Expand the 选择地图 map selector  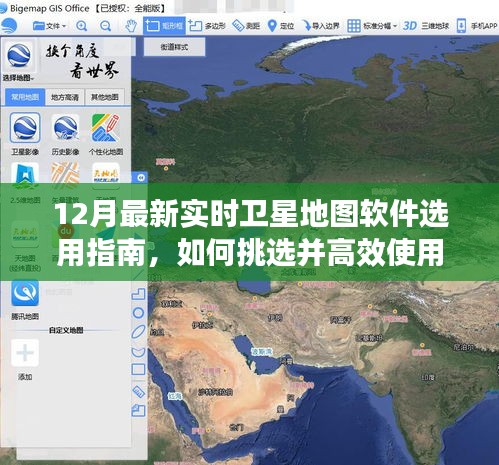19,78
